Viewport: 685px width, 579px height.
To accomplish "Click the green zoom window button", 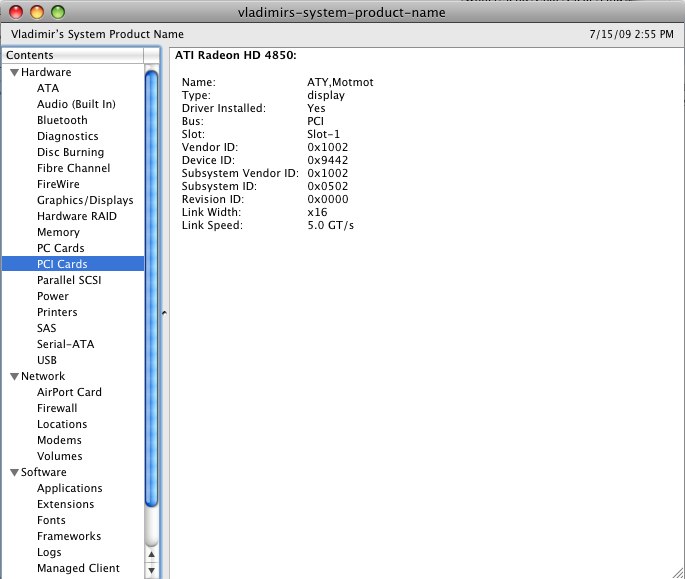I will pyautogui.click(x=58, y=12).
